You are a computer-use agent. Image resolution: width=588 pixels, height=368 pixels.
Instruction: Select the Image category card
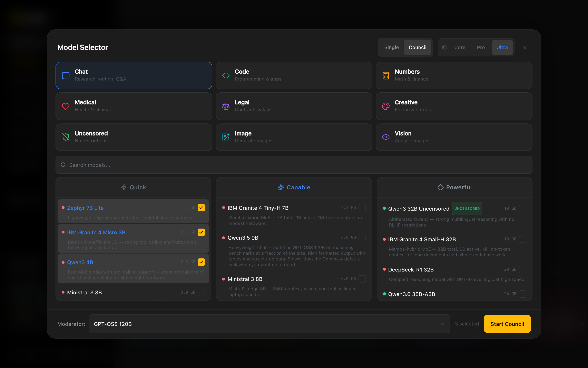(x=294, y=137)
